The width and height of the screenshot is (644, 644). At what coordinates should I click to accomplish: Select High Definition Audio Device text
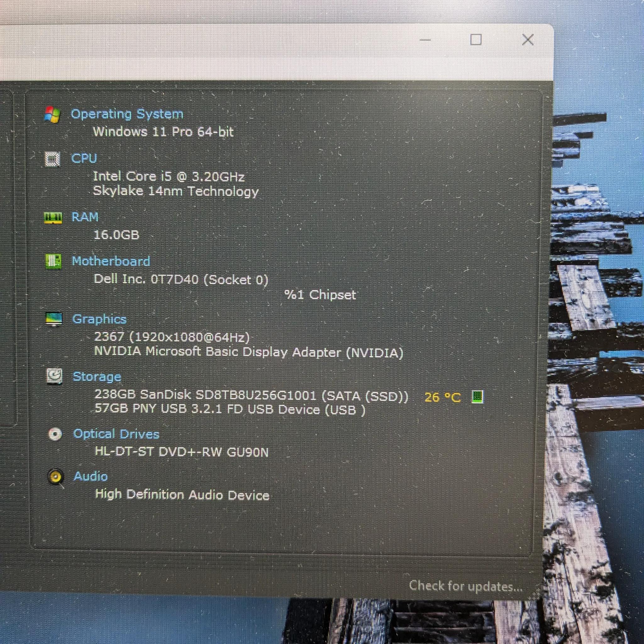(182, 495)
